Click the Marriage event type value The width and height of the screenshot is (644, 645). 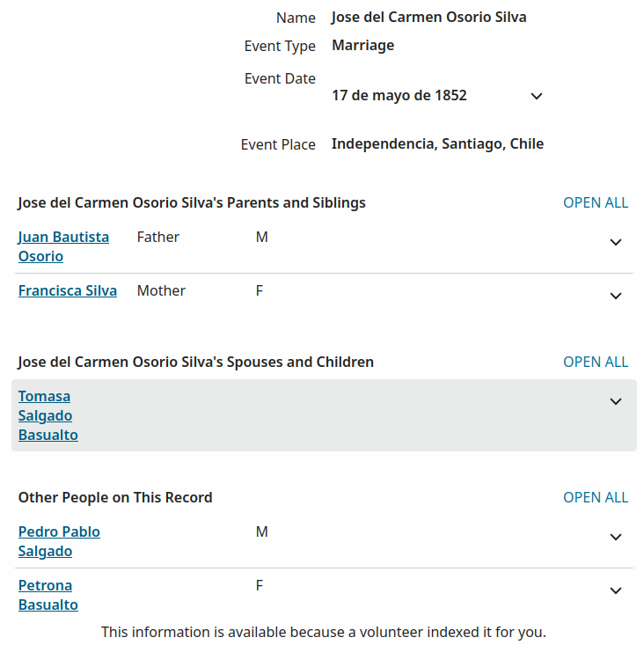coord(362,45)
